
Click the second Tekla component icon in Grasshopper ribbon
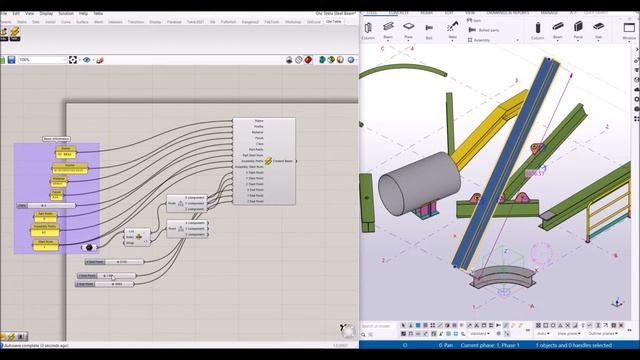coord(15,33)
